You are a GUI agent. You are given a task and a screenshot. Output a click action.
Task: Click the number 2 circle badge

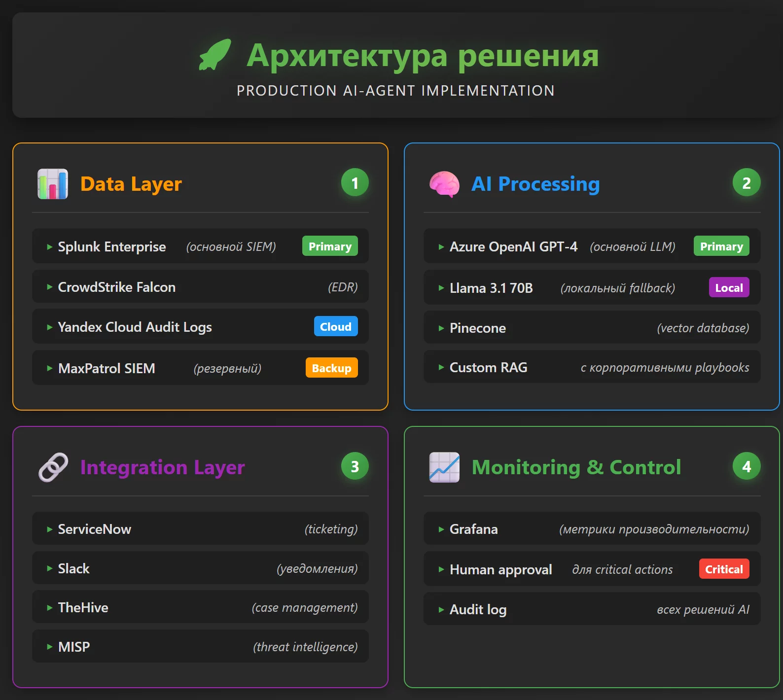pyautogui.click(x=747, y=183)
